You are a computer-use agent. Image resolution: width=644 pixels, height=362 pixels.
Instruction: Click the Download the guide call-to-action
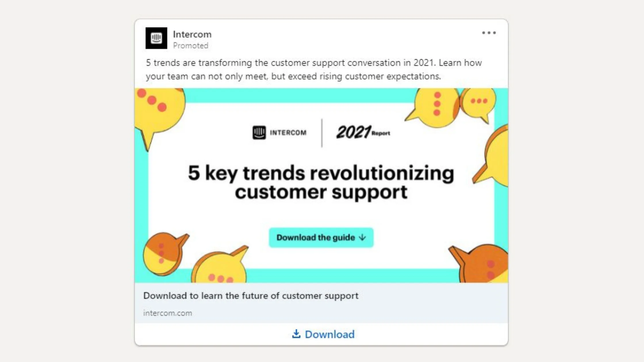click(x=321, y=237)
